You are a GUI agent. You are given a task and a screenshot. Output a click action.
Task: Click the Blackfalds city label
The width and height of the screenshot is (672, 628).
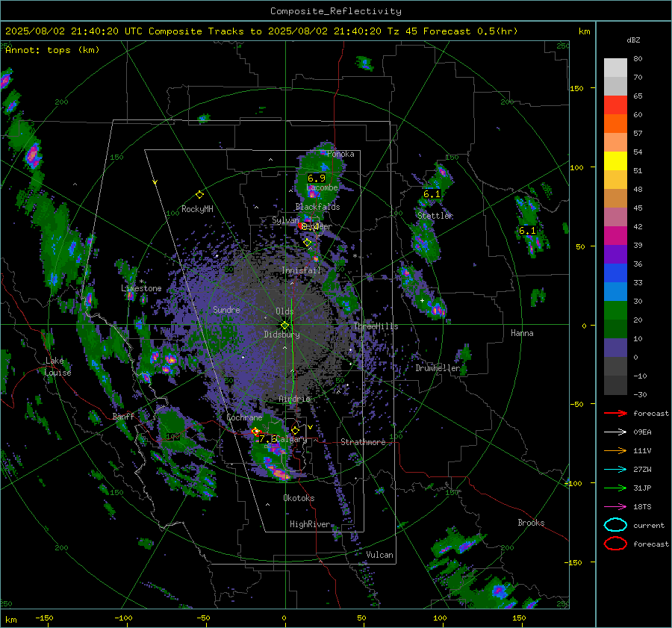point(317,207)
